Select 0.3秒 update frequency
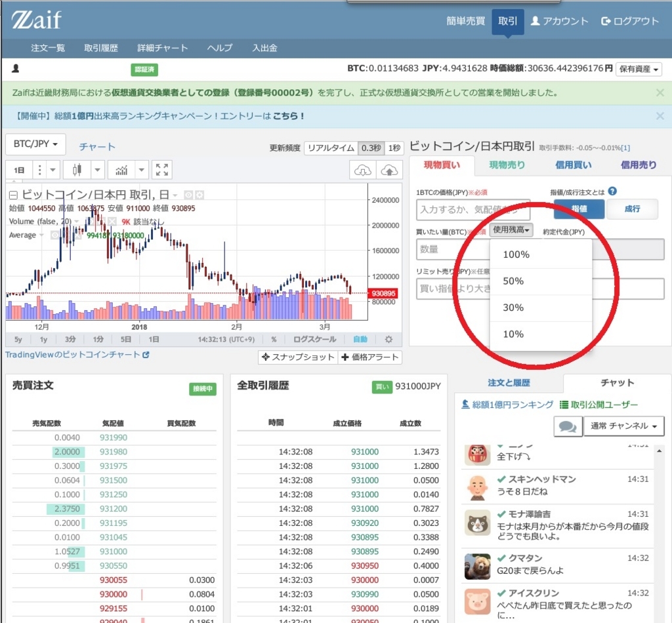The width and height of the screenshot is (672, 623). tap(371, 148)
